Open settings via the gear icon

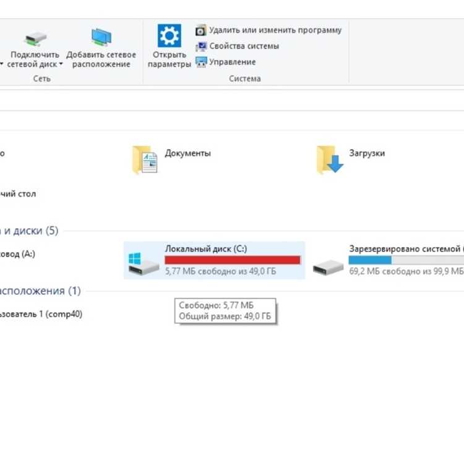click(x=170, y=35)
